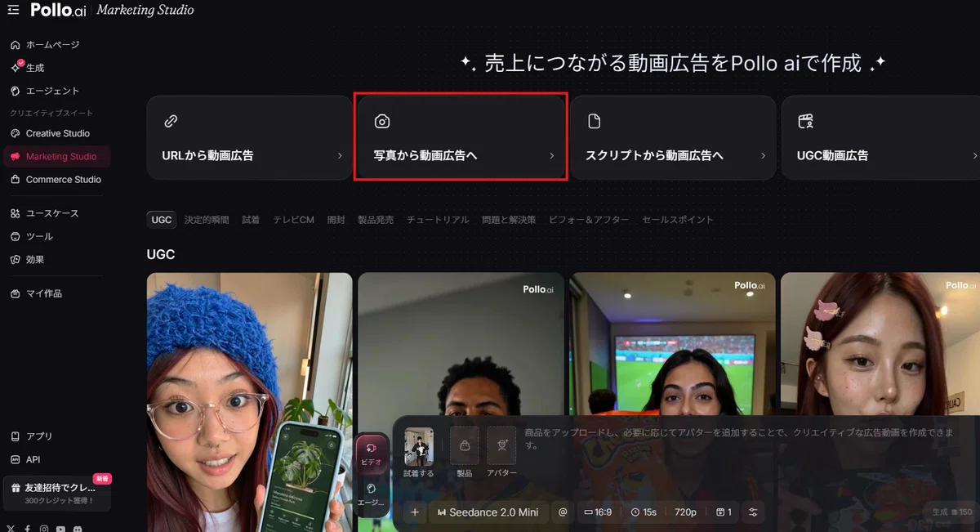This screenshot has width=980, height=532.
Task: Select the チュートリアル tab
Action: click(438, 220)
